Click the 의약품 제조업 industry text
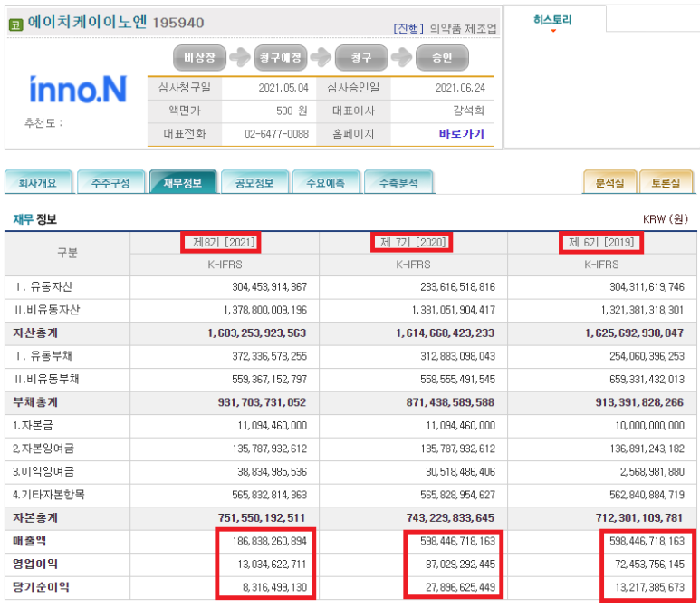 tap(463, 29)
